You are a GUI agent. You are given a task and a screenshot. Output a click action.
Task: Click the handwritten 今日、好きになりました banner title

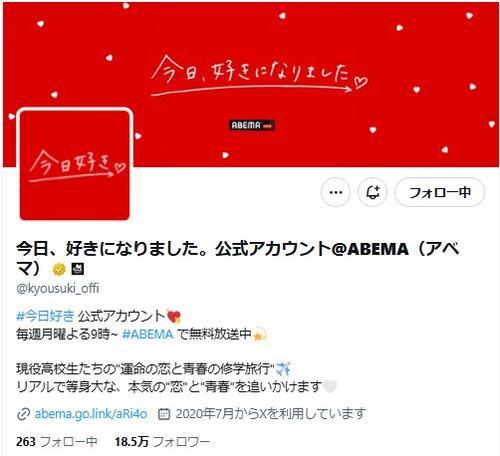coord(259,76)
